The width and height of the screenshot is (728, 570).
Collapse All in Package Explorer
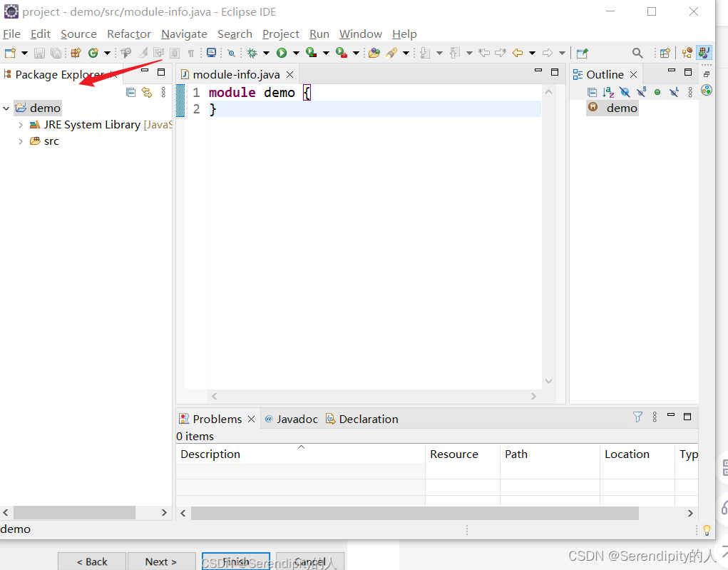point(131,93)
